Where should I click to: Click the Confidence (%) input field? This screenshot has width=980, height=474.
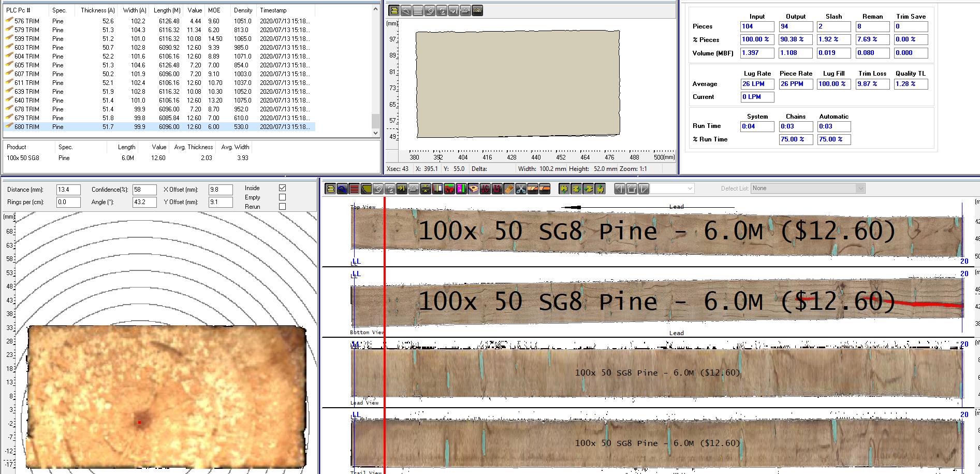click(x=144, y=190)
